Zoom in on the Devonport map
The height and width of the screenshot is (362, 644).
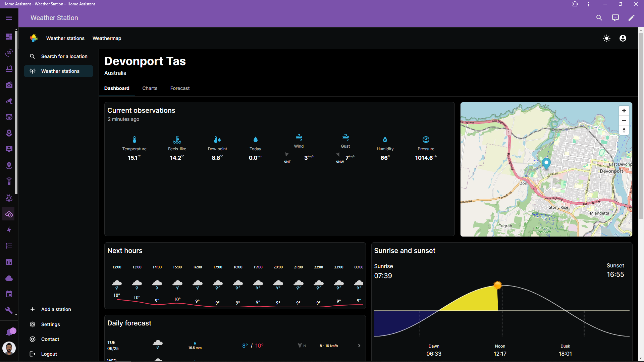624,110
